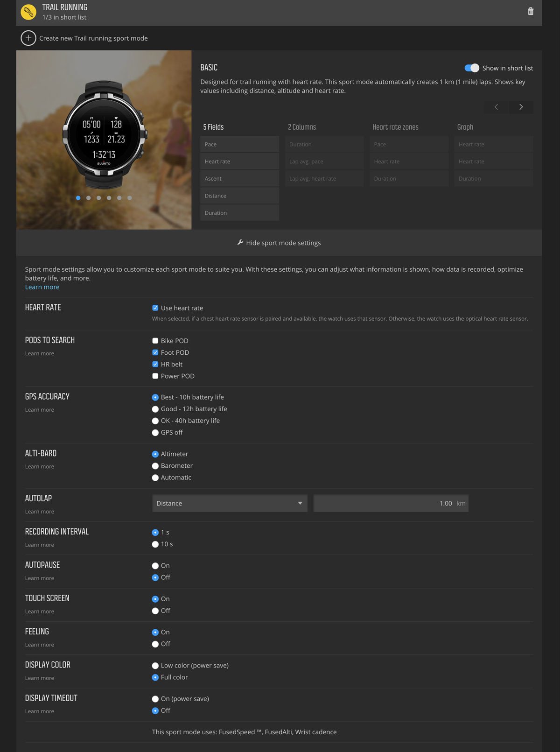The image size is (560, 752).
Task: Open Learn more under Autolap
Action: [x=40, y=512]
